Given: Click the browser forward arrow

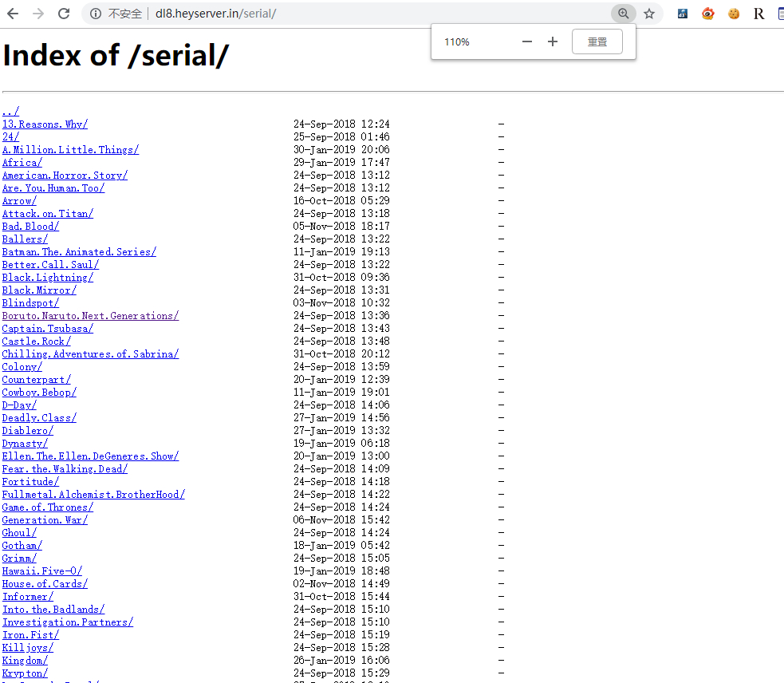Looking at the screenshot, I should (x=38, y=14).
